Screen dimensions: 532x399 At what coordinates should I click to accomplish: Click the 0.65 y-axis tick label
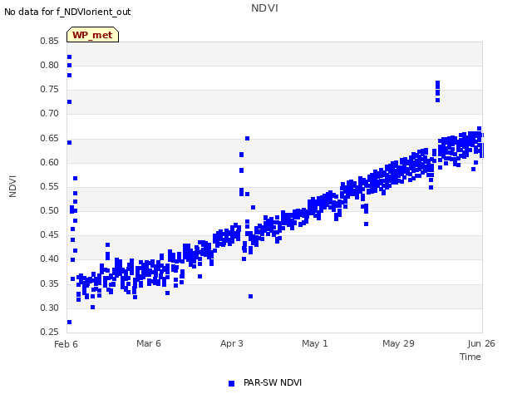click(49, 138)
